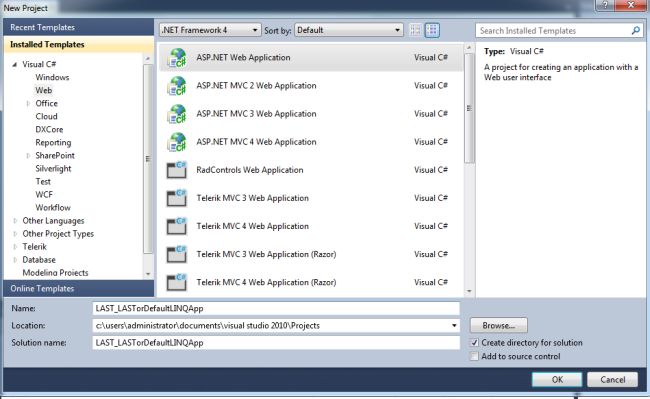650x399 pixels.
Task: Select the ASP.NET MVC 3 Web Application row text
Action: pos(256,114)
